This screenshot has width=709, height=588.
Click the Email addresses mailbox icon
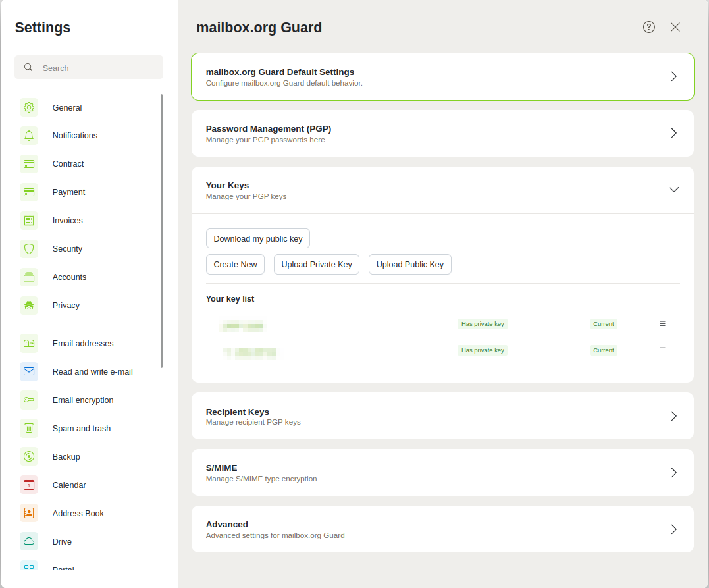pos(29,343)
